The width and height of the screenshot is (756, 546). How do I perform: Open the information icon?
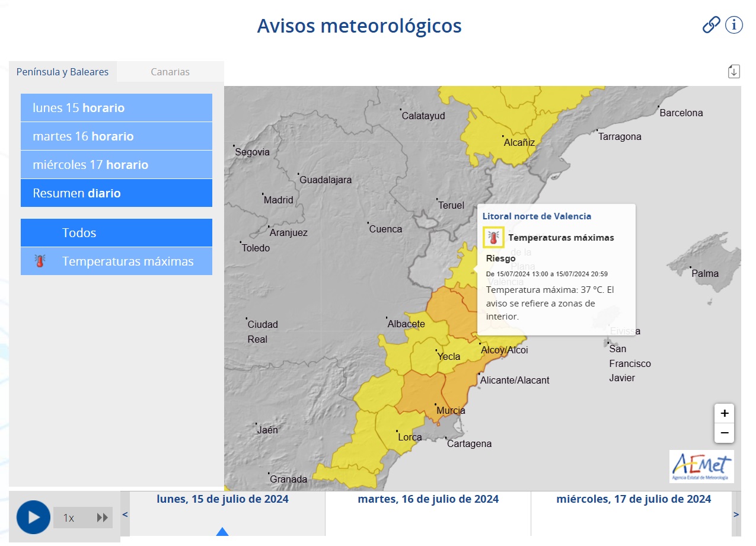point(734,25)
